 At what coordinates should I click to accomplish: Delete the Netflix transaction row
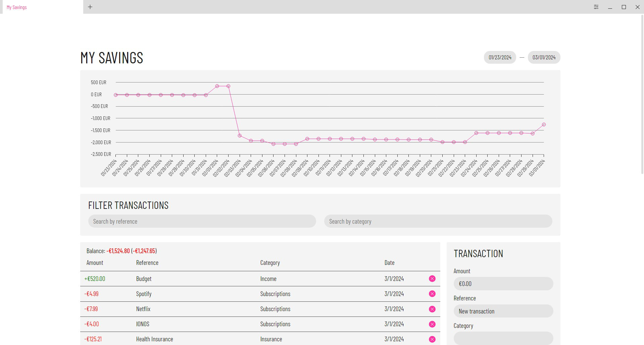(x=432, y=309)
